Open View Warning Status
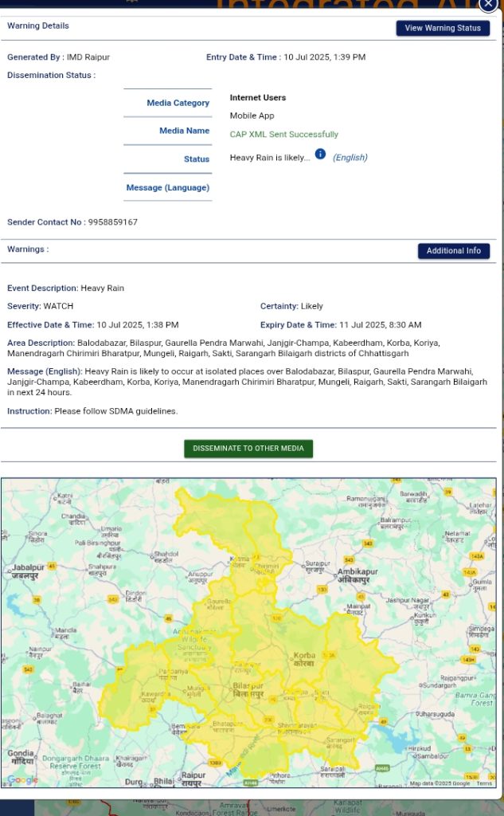Viewport: 504px width, 816px height. click(443, 28)
